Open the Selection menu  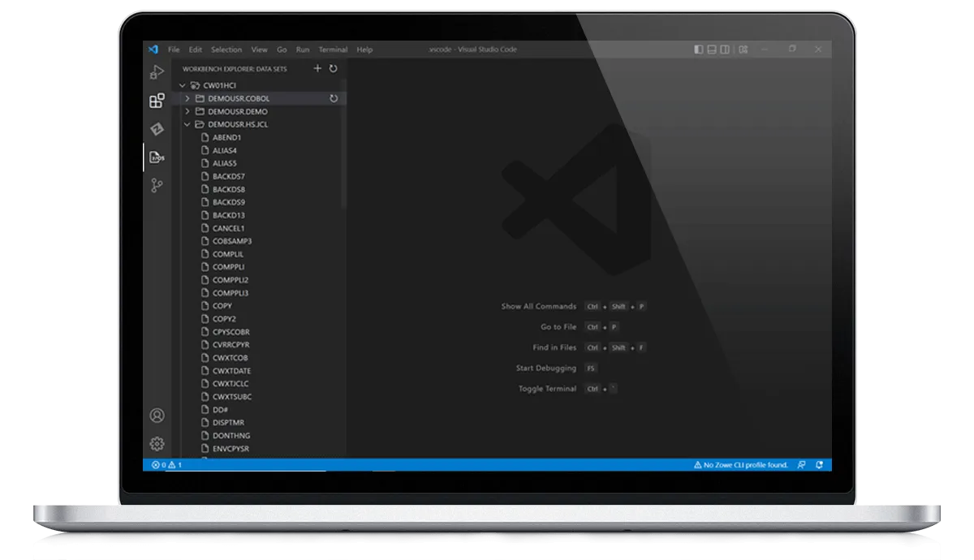pyautogui.click(x=226, y=50)
